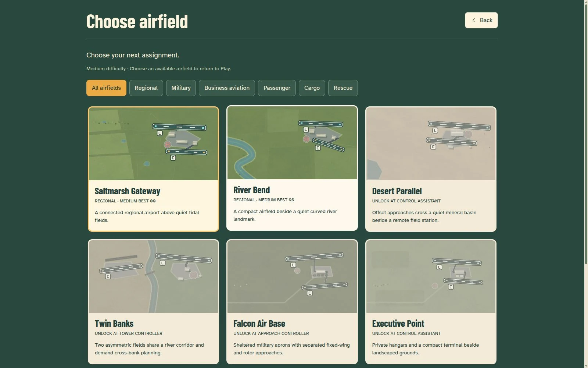The image size is (588, 368).
Task: Click the Executive Point map thumbnail
Action: [431, 276]
